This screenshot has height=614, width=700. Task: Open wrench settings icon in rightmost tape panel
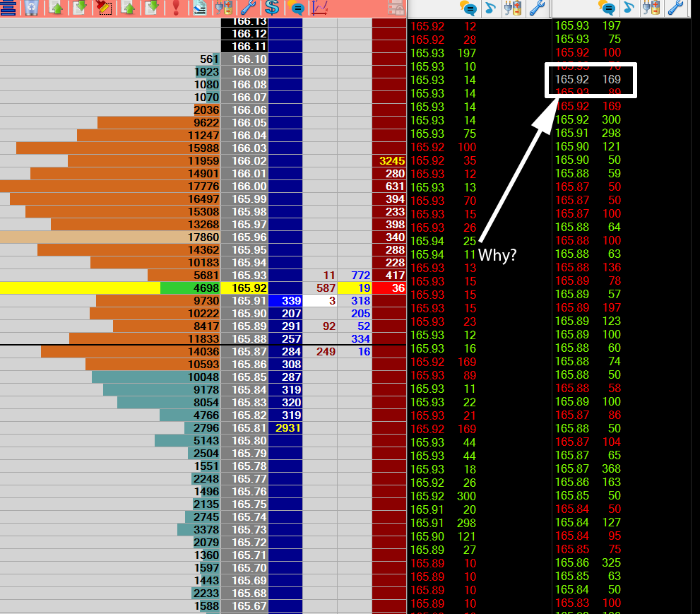point(676,8)
